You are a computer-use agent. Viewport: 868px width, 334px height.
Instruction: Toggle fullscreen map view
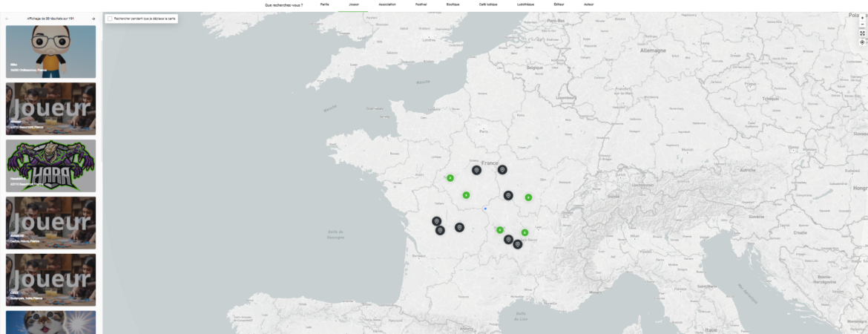click(862, 33)
